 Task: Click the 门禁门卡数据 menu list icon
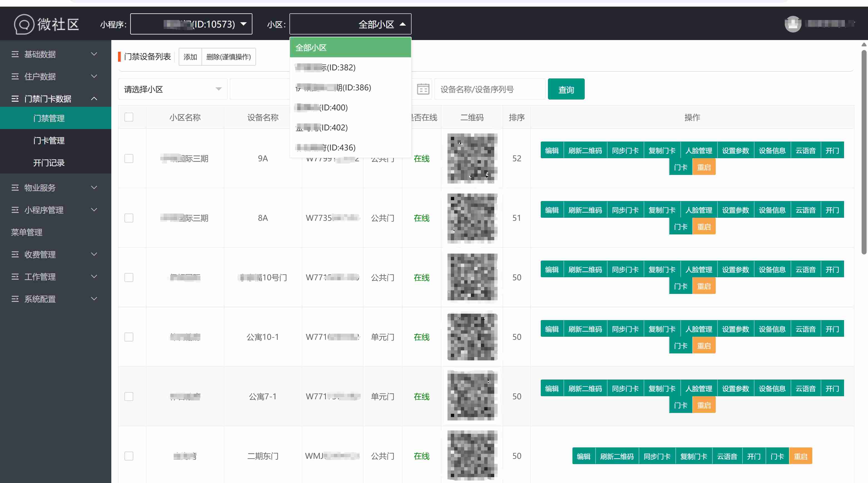[15, 99]
